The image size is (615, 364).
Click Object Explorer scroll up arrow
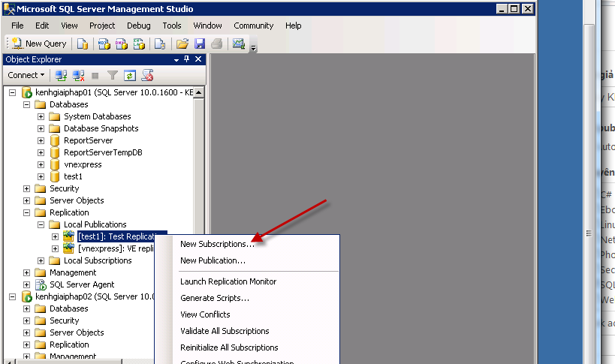click(x=199, y=92)
